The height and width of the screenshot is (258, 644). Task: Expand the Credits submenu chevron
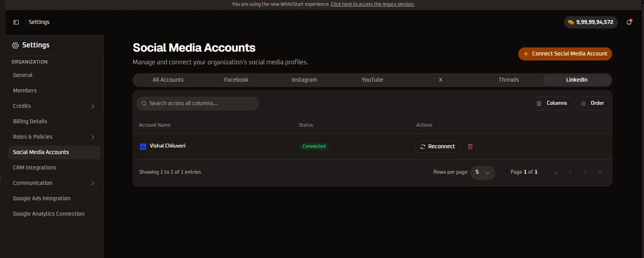click(x=93, y=106)
